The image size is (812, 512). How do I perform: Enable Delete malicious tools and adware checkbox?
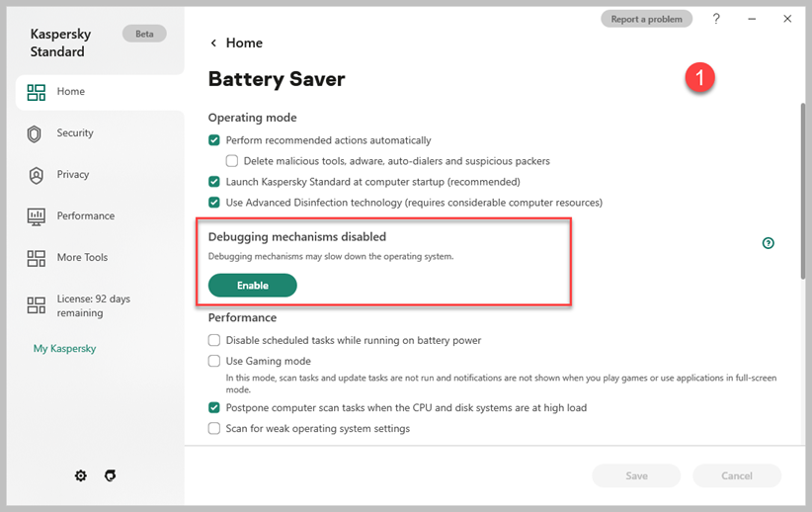click(x=232, y=161)
